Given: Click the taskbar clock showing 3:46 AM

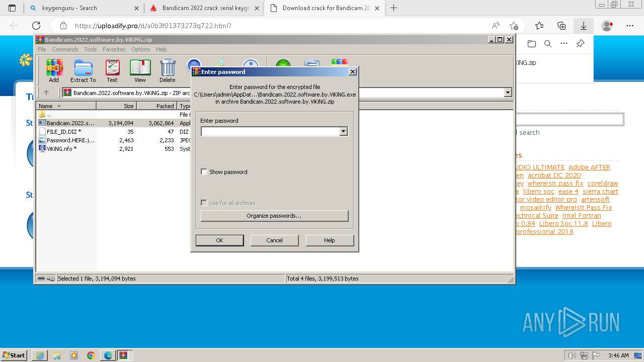Looking at the screenshot, I should [x=618, y=355].
